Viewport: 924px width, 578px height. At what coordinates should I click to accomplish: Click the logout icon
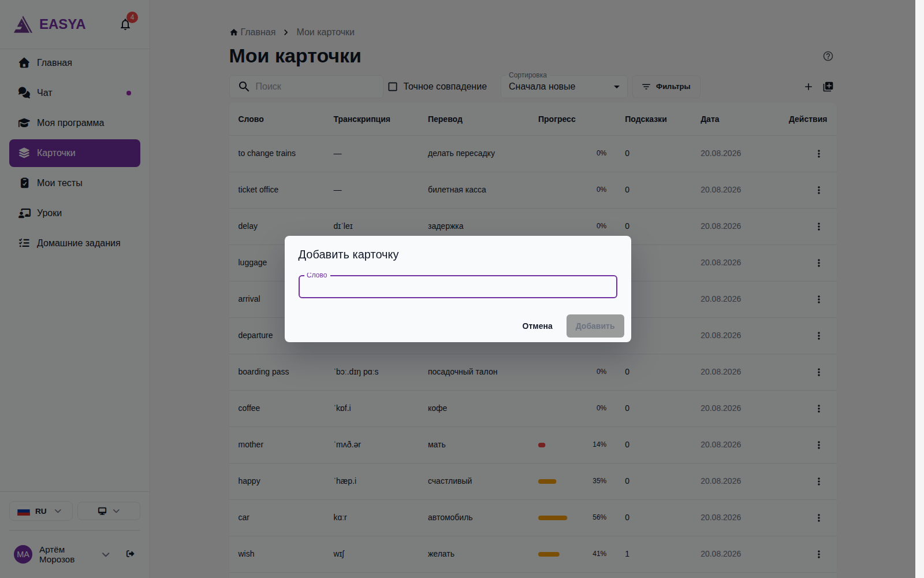pos(131,554)
